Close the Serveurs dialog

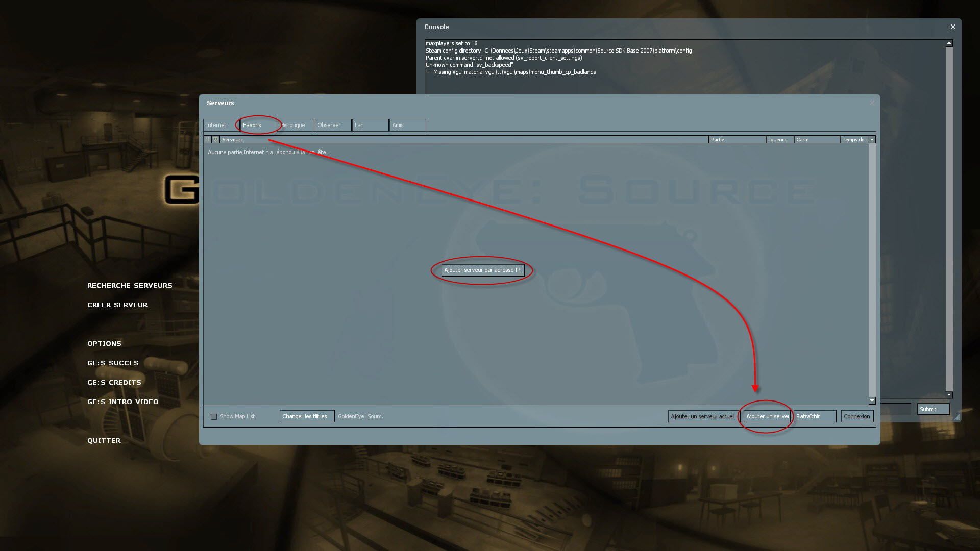[872, 103]
